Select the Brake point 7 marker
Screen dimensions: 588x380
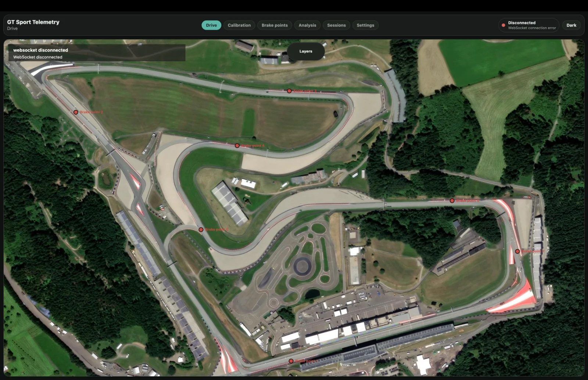(517, 252)
